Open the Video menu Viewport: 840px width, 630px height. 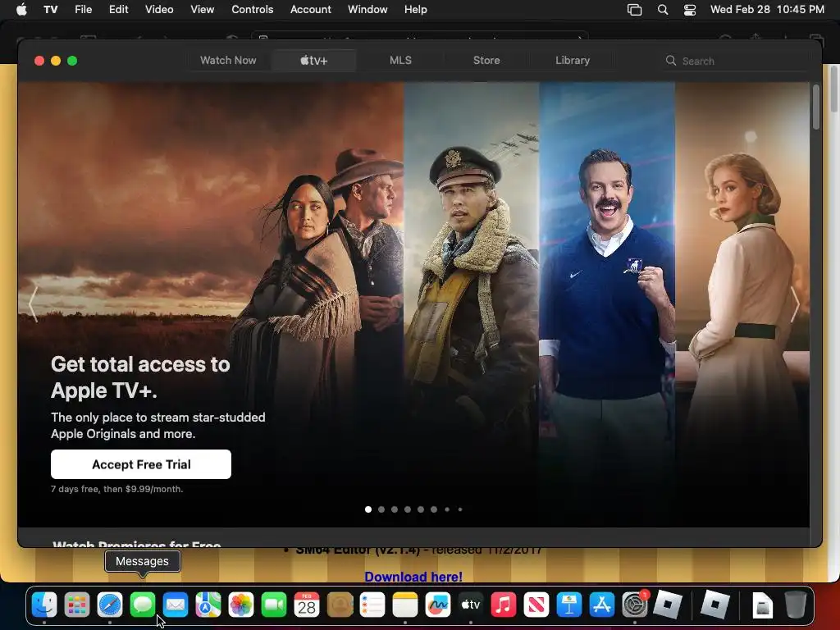point(159,9)
